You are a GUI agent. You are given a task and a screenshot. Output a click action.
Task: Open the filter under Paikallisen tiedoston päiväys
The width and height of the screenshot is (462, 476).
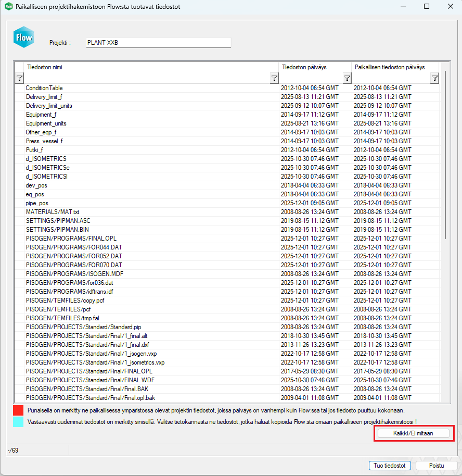point(434,78)
